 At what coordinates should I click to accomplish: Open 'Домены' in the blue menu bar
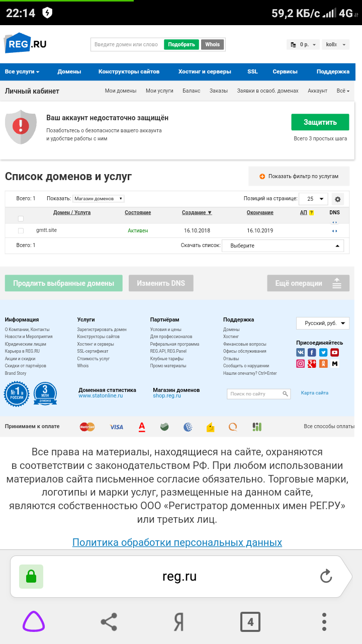69,71
